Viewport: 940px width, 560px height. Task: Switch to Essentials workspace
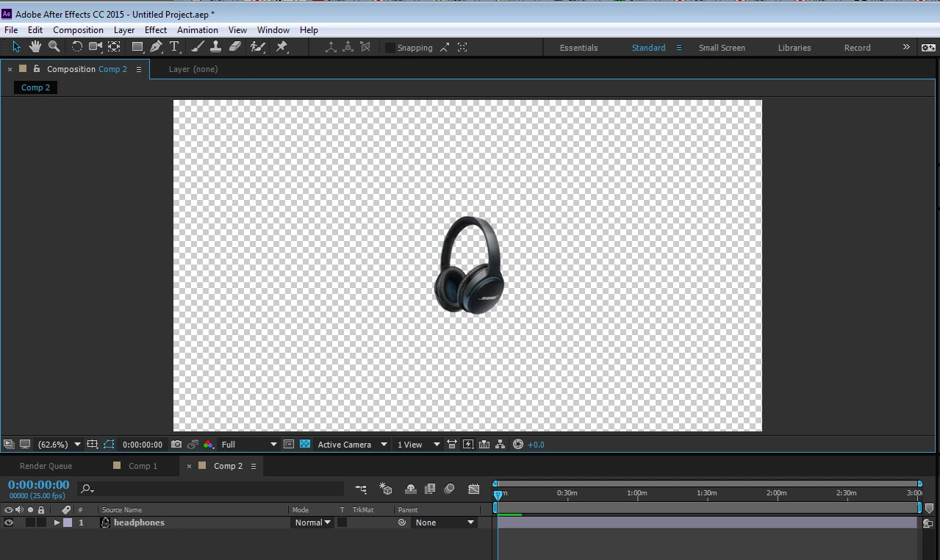point(578,48)
